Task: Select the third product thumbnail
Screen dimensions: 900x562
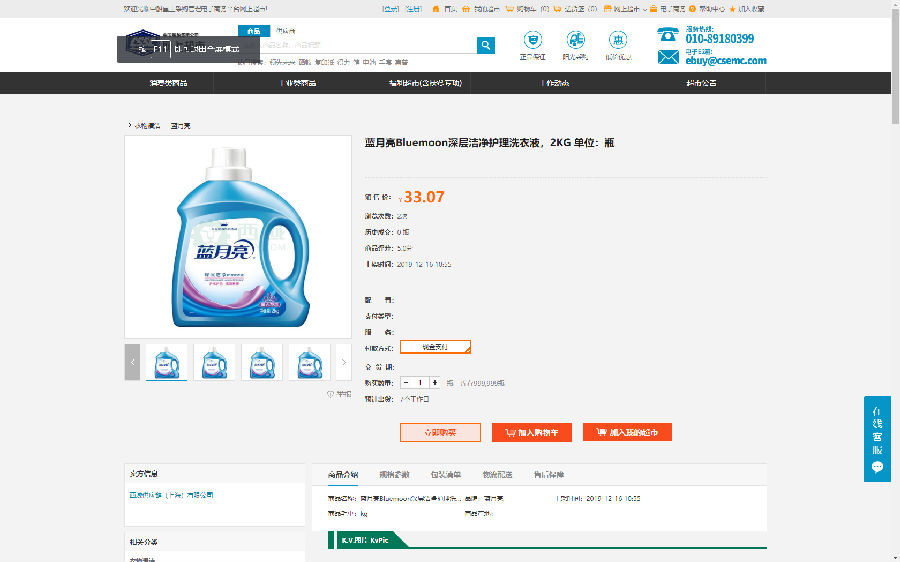Action: point(262,362)
